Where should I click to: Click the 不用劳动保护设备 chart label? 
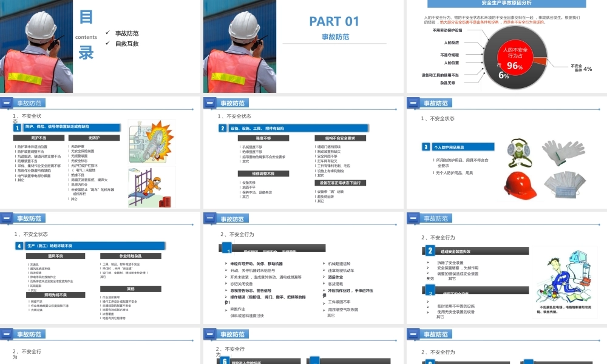(x=447, y=30)
